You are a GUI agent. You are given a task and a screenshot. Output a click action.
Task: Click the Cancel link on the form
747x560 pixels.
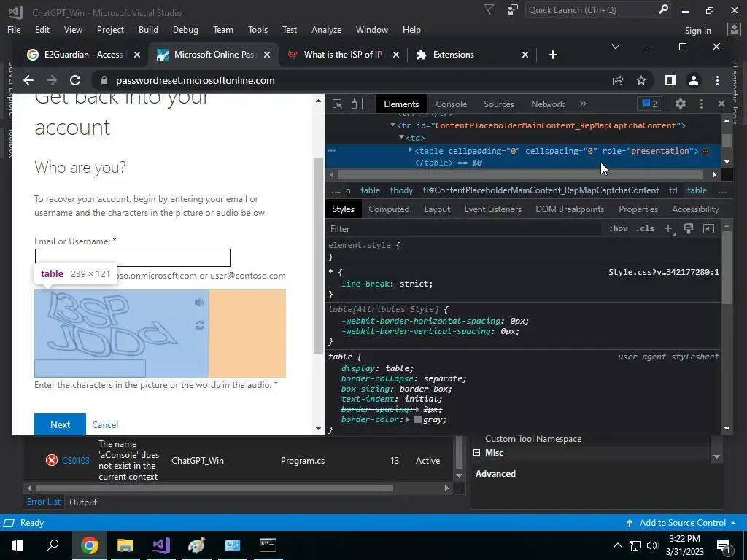coord(105,425)
